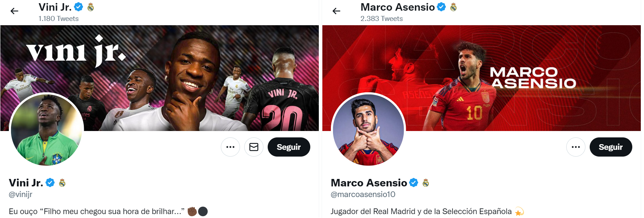
Task: View Vini Jr. banner image
Action: tap(159, 78)
